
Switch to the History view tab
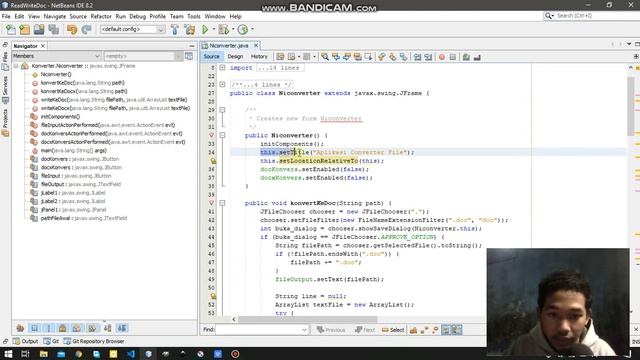259,57
